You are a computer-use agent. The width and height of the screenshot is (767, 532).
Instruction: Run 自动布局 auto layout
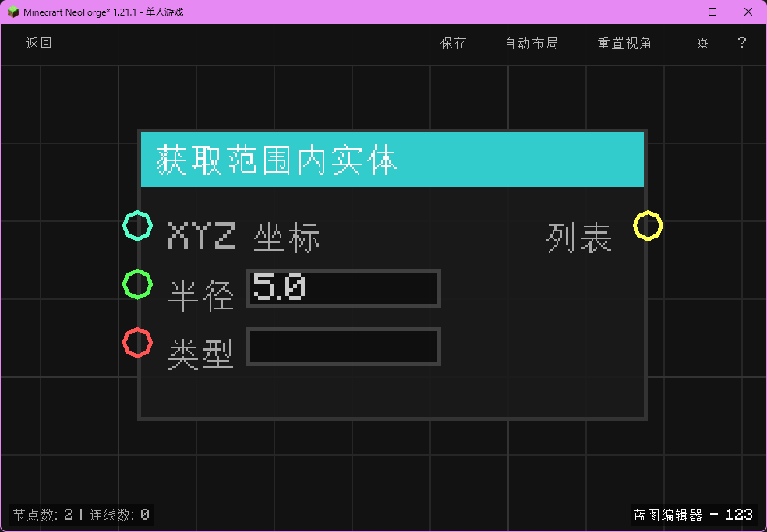[532, 44]
